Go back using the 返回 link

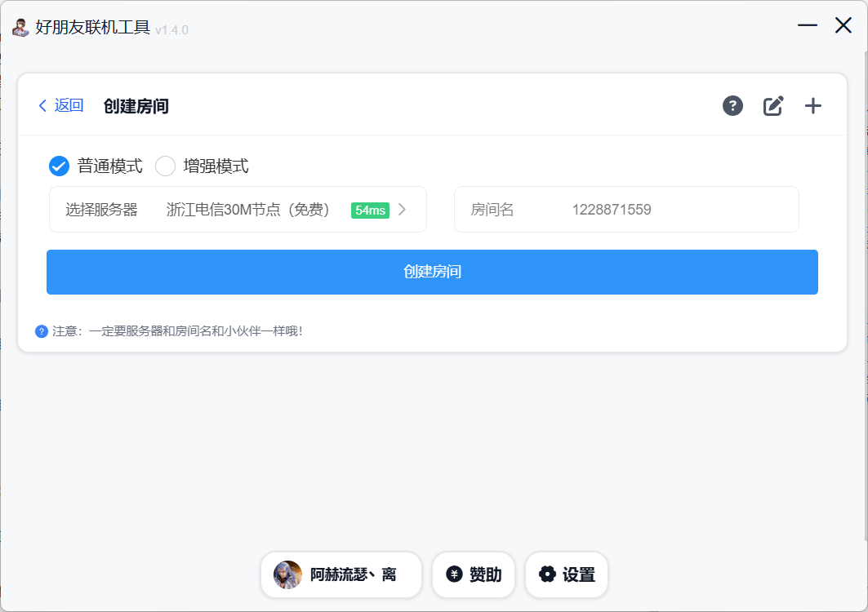(61, 105)
